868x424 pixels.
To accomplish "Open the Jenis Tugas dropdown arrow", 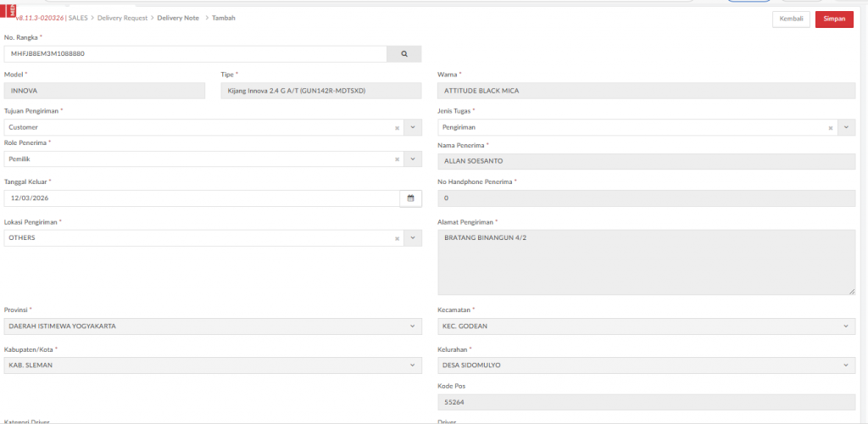I will tap(846, 127).
